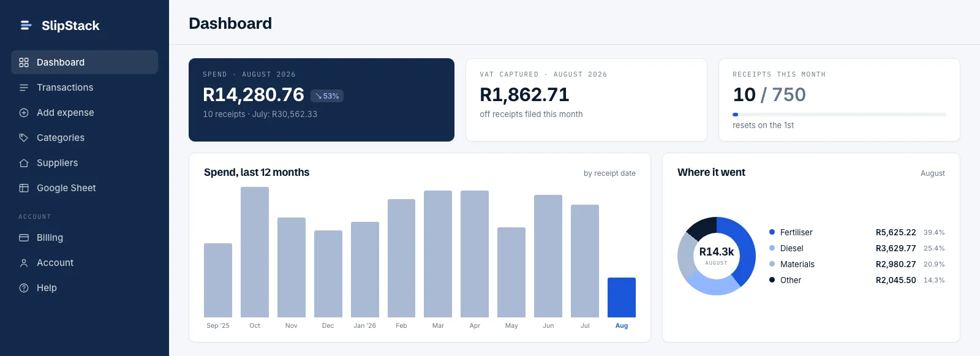Open Add expense in the sidebar
The image size is (980, 356).
tap(85, 113)
